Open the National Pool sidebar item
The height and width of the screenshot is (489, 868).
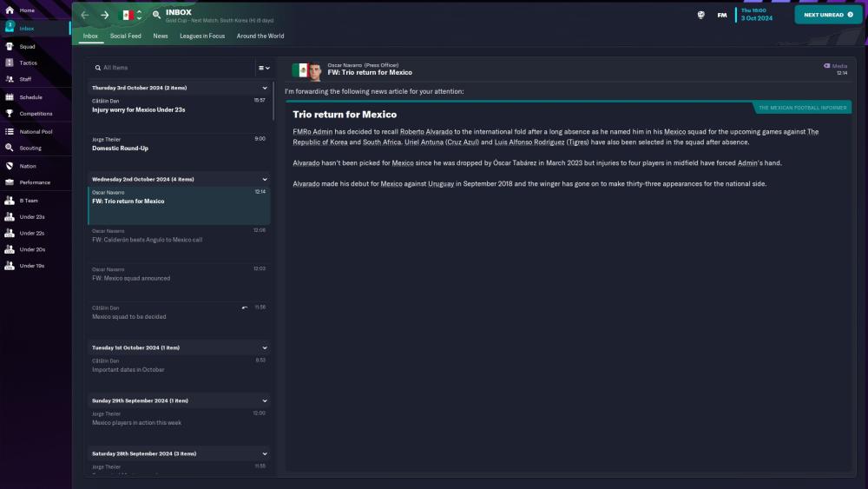click(x=36, y=131)
